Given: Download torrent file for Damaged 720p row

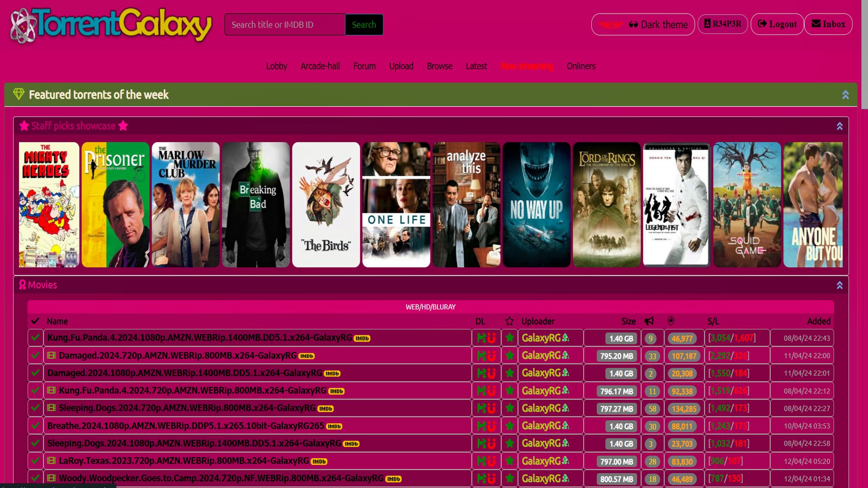Looking at the screenshot, I should pyautogui.click(x=481, y=356).
